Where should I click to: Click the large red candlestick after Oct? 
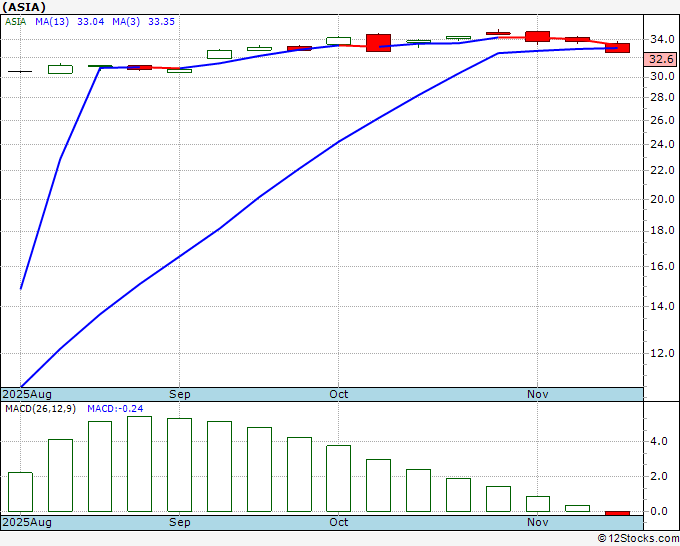click(378, 43)
